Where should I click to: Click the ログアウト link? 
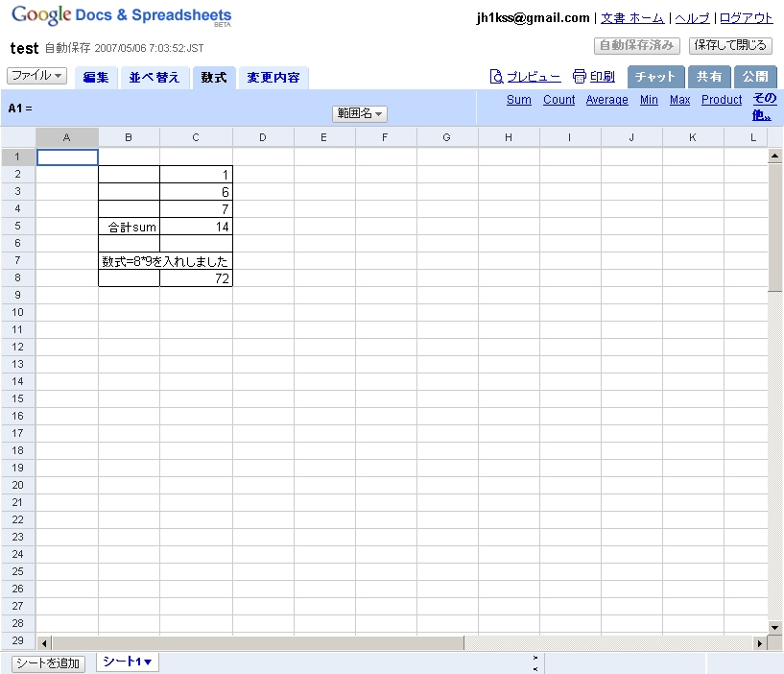tap(746, 18)
